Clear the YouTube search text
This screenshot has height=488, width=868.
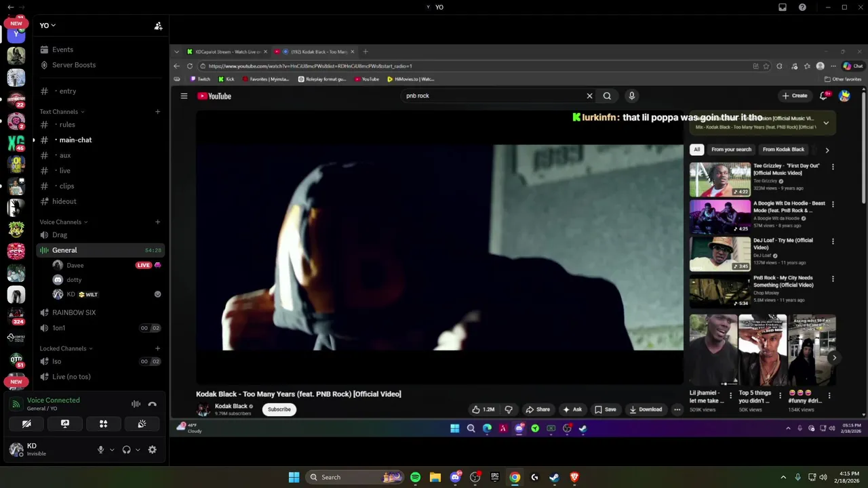(x=589, y=96)
